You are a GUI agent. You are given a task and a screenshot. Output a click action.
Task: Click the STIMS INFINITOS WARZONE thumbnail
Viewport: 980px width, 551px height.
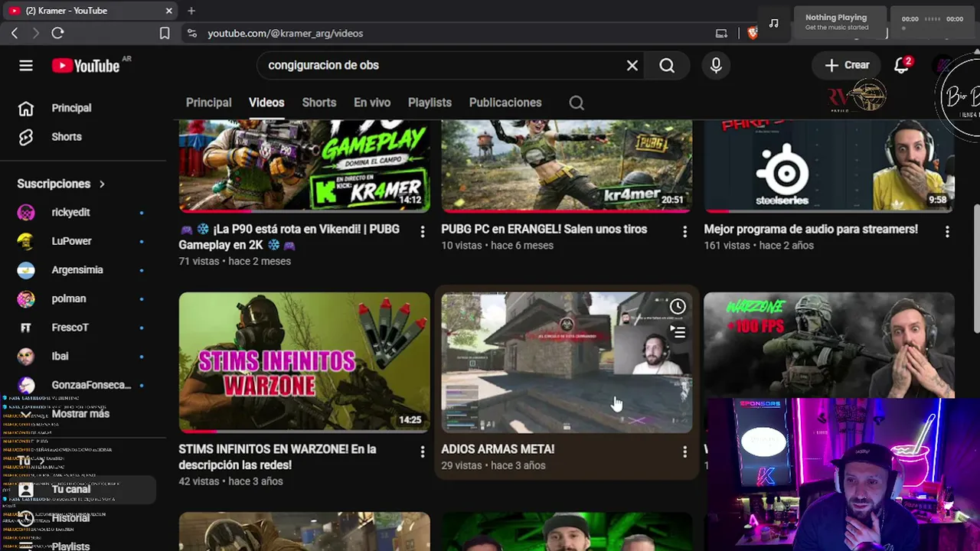pos(305,362)
